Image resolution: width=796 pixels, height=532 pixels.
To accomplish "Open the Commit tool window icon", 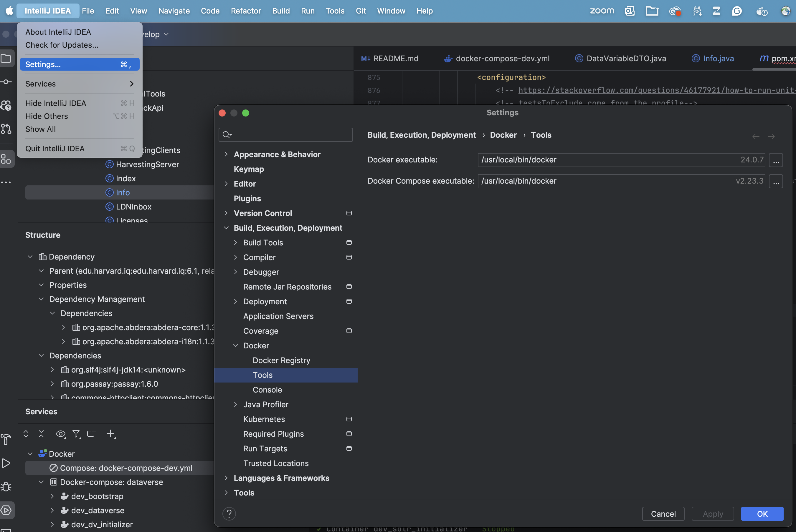I will (6, 82).
